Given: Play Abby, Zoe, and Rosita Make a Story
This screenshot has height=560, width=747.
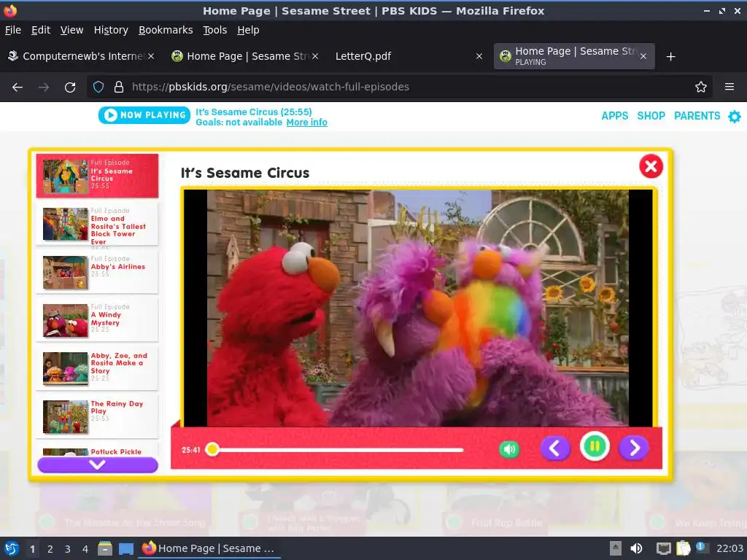Looking at the screenshot, I should pos(97,368).
